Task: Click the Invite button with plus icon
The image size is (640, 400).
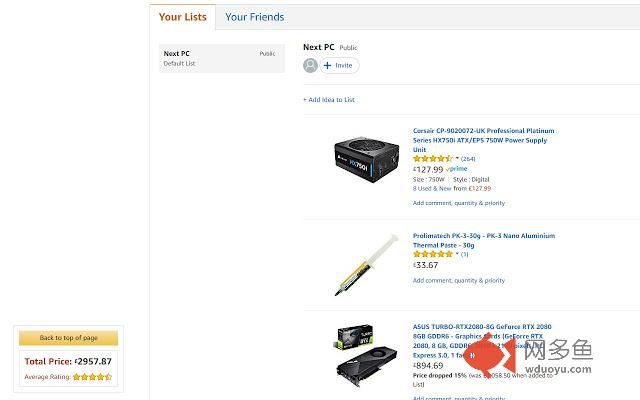Action: pyautogui.click(x=340, y=65)
